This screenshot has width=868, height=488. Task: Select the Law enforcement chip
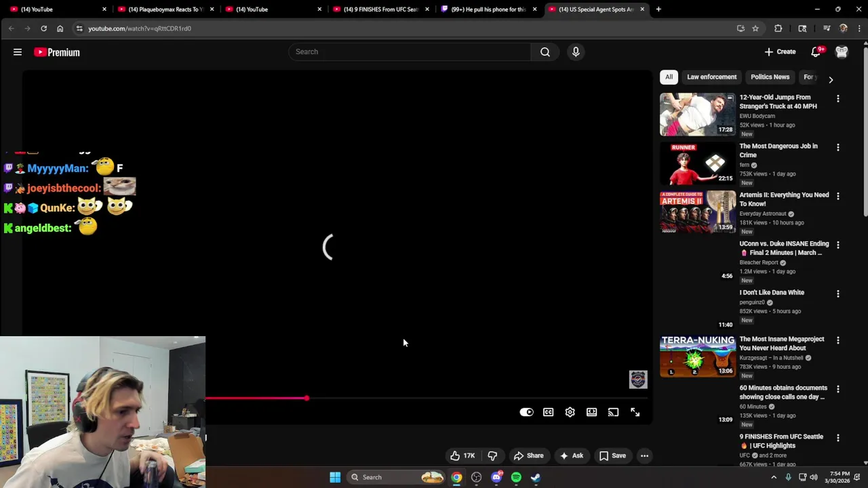711,77
